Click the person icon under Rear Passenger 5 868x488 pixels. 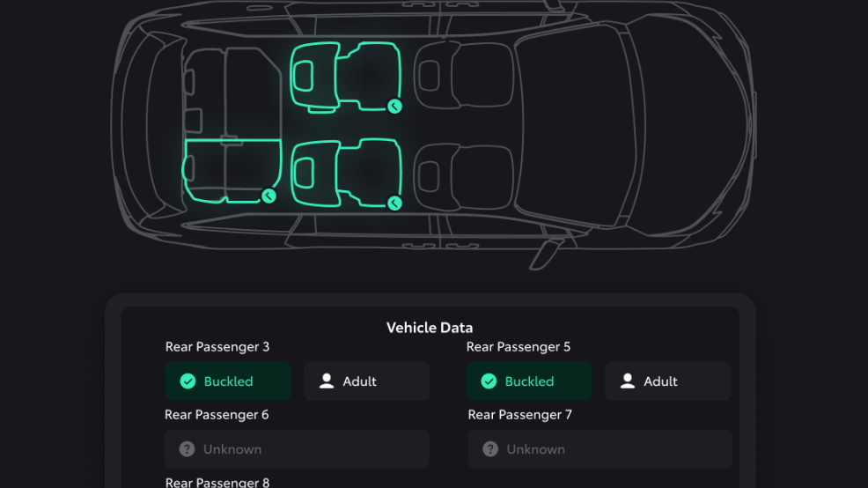pyautogui.click(x=628, y=381)
